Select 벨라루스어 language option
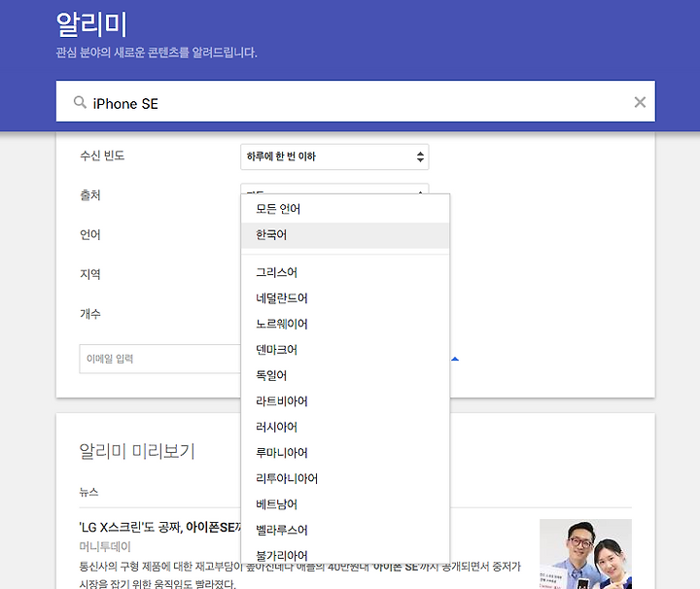Viewport: 700px width, 589px height. pos(345,530)
